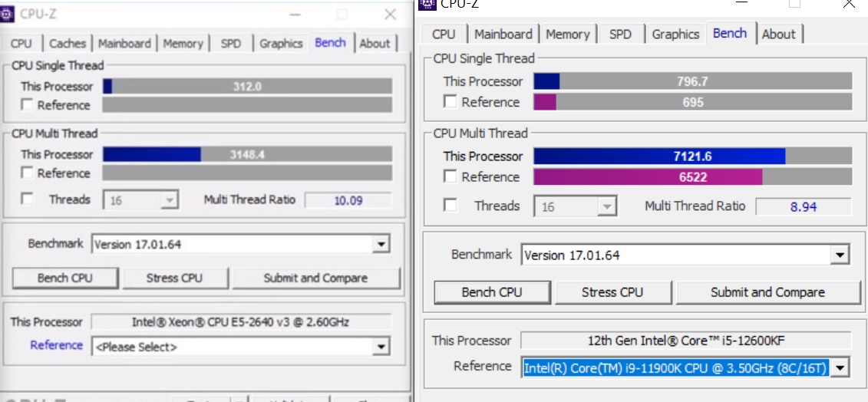The height and width of the screenshot is (402, 868).
Task: Open the CPU tab in left CPU-Z window
Action: coord(21,43)
